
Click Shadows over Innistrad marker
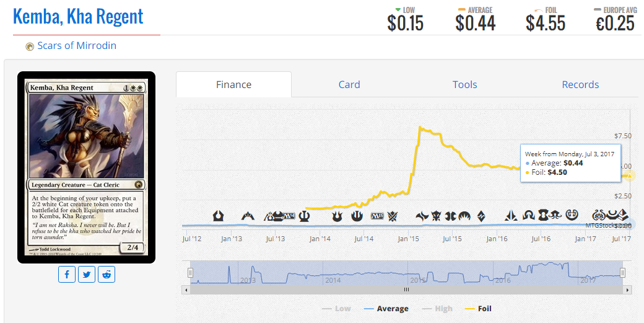point(529,216)
